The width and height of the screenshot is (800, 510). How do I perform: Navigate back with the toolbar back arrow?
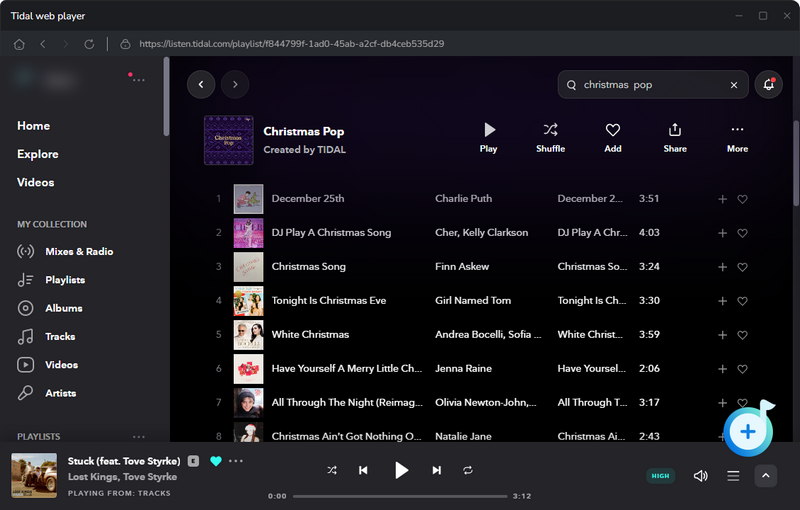[x=43, y=44]
